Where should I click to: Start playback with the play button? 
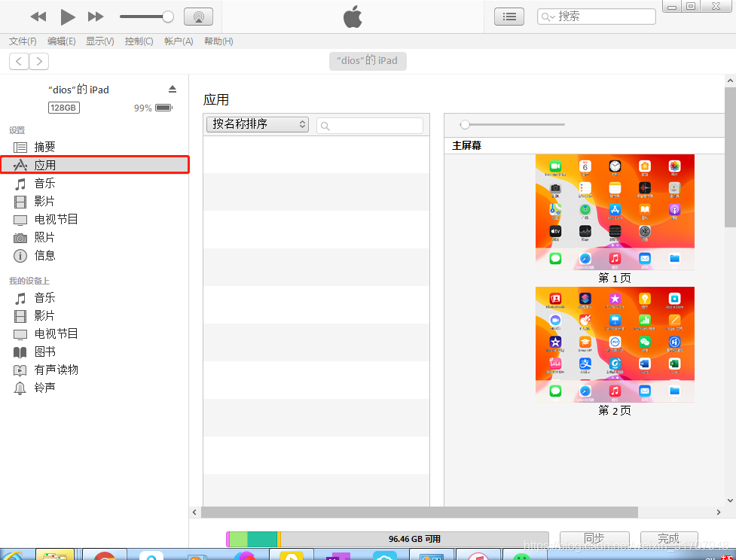tap(68, 17)
